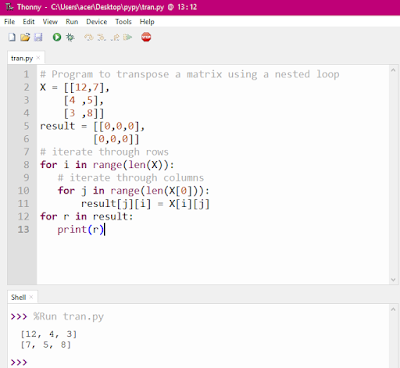Viewport: 400px width, 368px height.
Task: Click line 'result[j][i] = X[i][j]'
Action: tap(145, 204)
